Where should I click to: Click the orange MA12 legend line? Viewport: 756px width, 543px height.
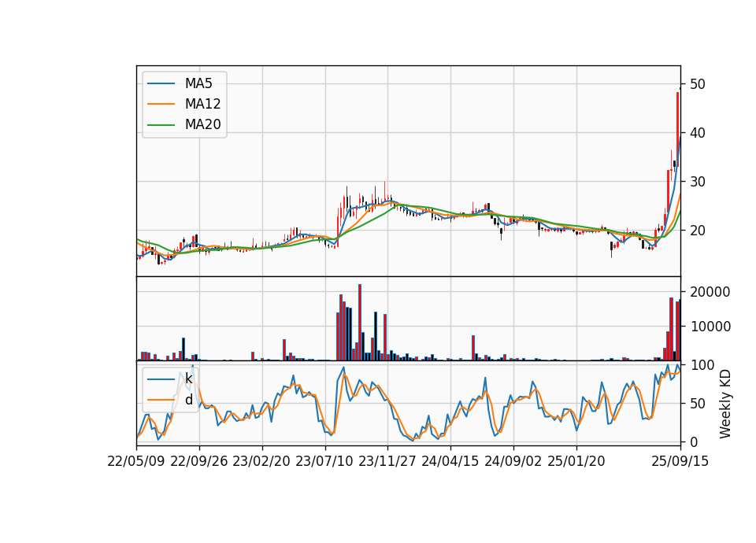(x=161, y=104)
